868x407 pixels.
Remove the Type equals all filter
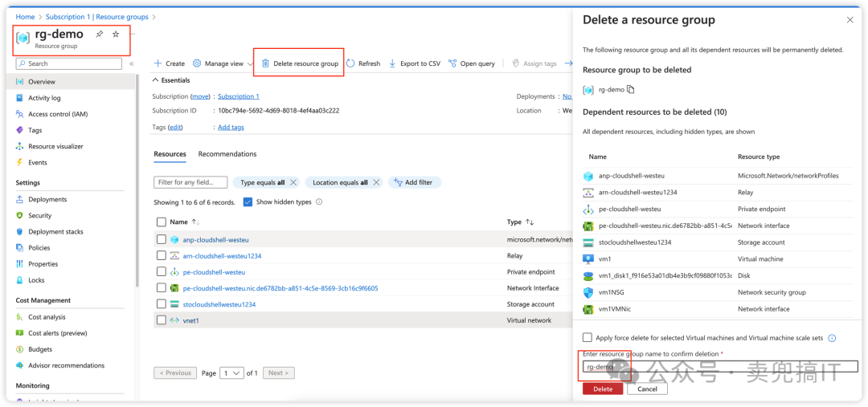(x=293, y=182)
